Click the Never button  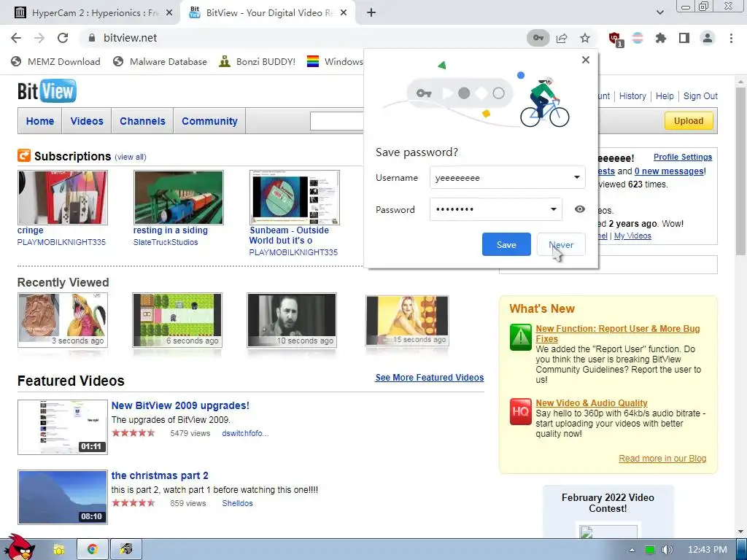(561, 244)
